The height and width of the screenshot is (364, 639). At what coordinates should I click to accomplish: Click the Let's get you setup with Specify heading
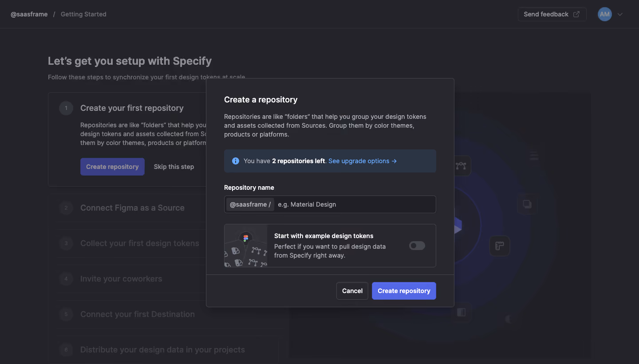tap(130, 61)
